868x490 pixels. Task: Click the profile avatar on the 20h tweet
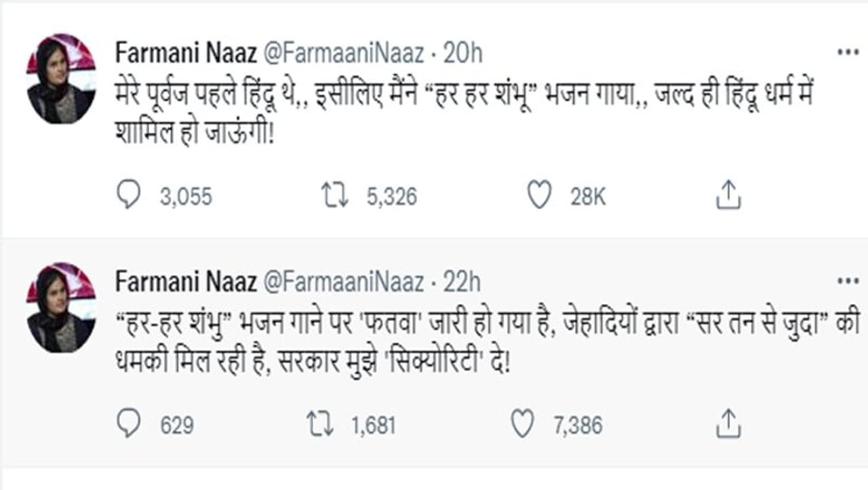(60, 78)
